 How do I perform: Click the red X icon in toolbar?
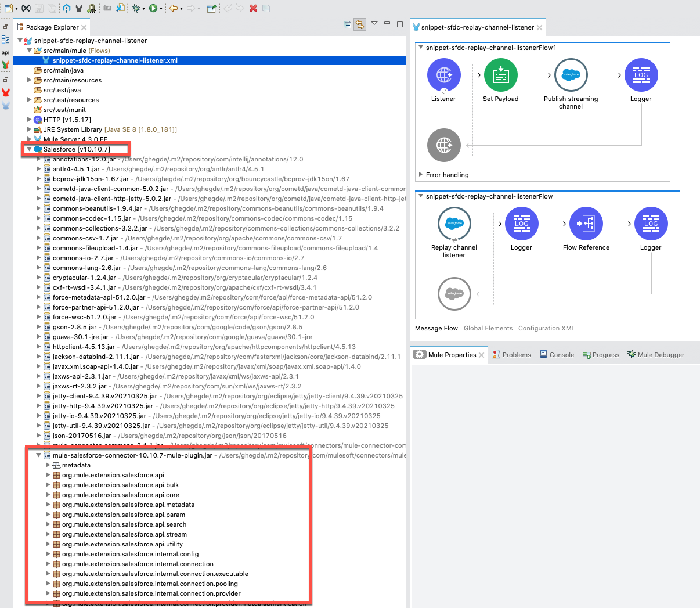pyautogui.click(x=253, y=8)
